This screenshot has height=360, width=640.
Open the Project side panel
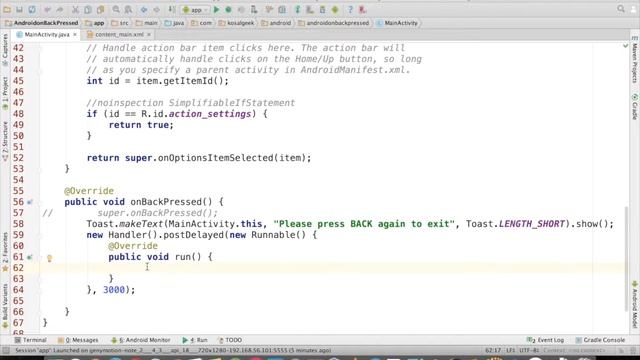5,93
